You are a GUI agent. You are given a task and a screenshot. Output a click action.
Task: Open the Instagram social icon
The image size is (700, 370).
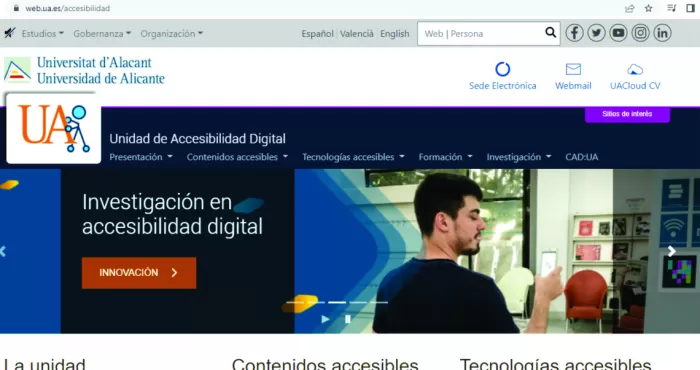point(640,33)
